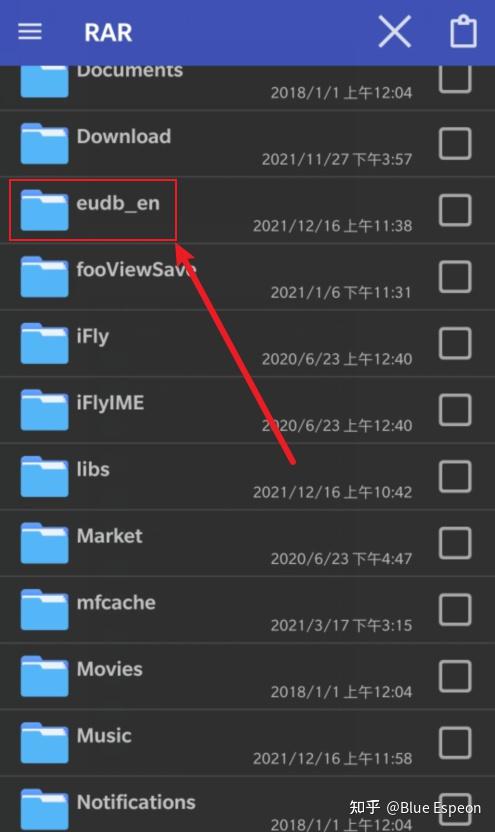The width and height of the screenshot is (495, 832).
Task: Check the box for eudb_en
Action: [455, 210]
